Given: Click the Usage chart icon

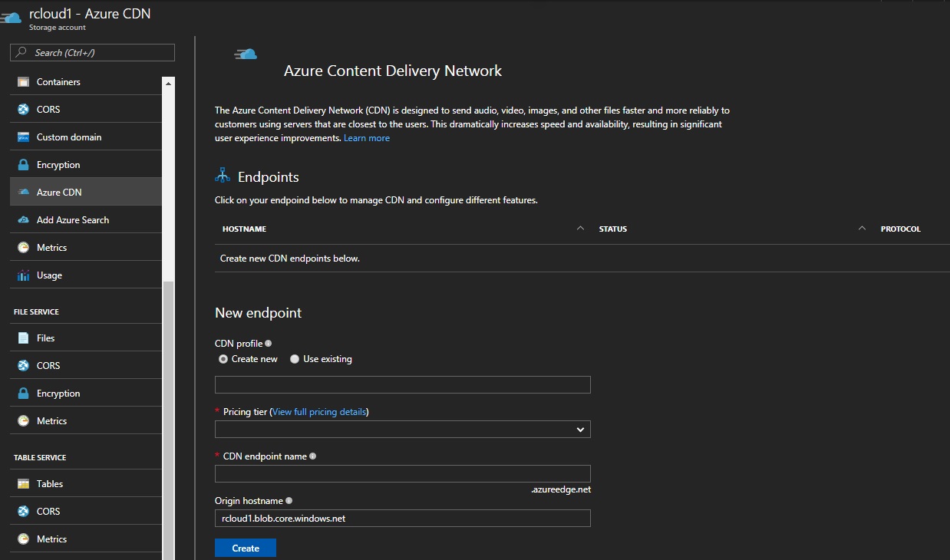Looking at the screenshot, I should point(23,275).
